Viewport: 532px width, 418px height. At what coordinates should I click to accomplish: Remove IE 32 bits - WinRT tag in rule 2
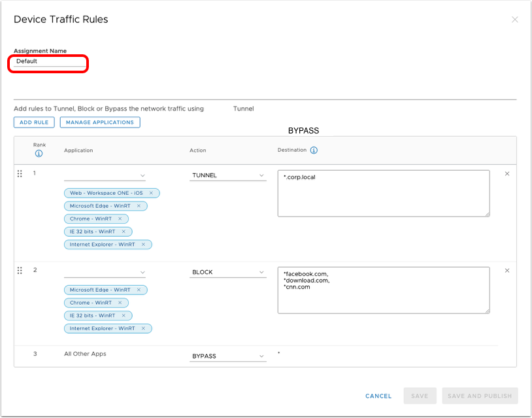(124, 315)
